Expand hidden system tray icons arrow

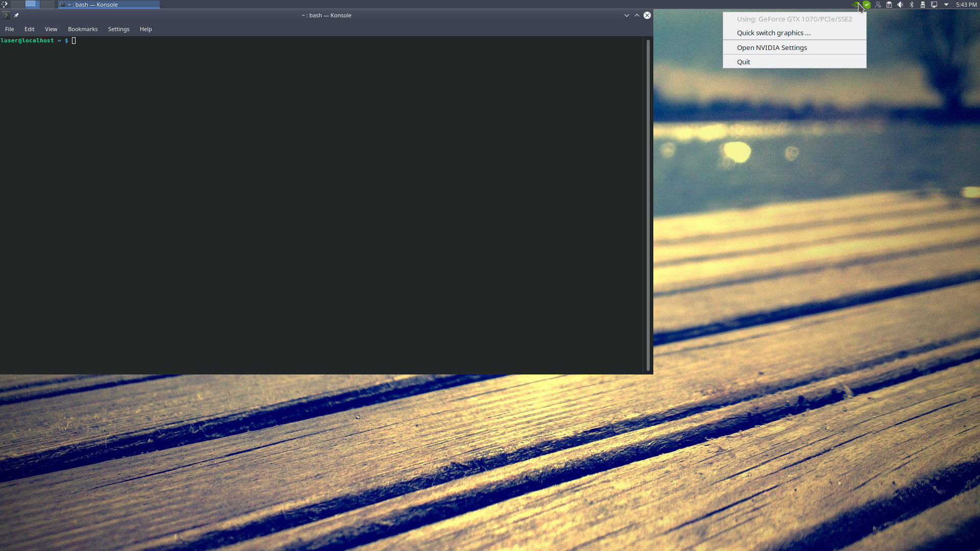pyautogui.click(x=946, y=5)
